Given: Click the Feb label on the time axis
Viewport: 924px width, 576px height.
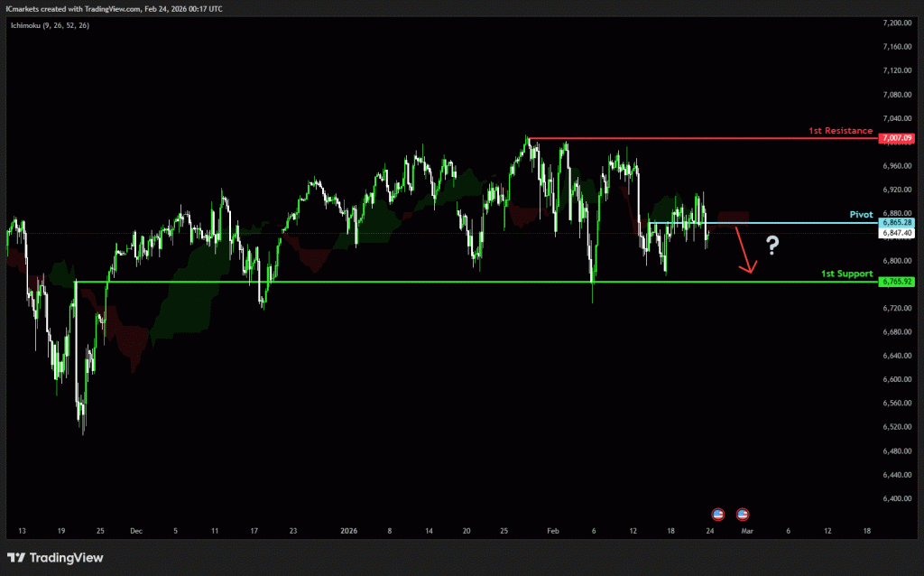Looking at the screenshot, I should pyautogui.click(x=553, y=532).
